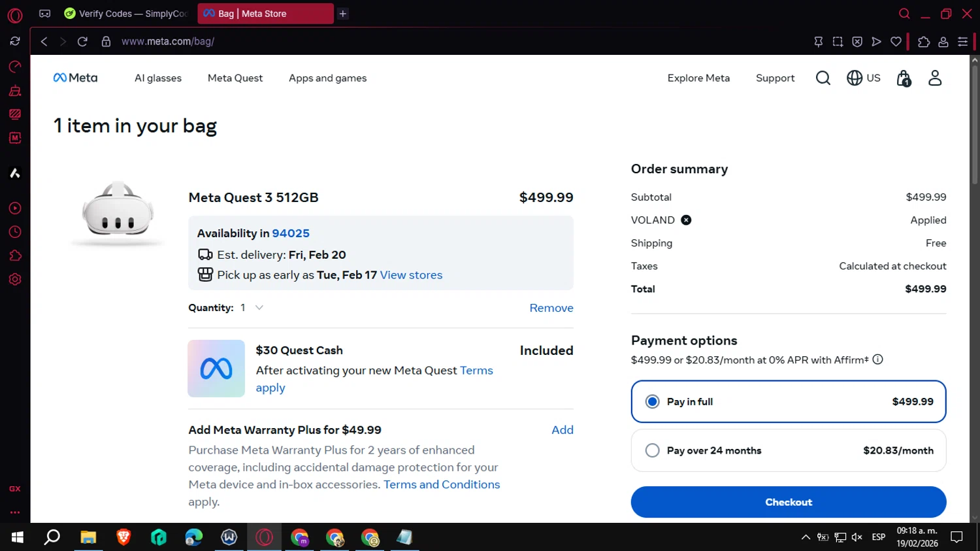Click the pinboard pin icon in address bar
The image size is (980, 551).
[818, 41]
